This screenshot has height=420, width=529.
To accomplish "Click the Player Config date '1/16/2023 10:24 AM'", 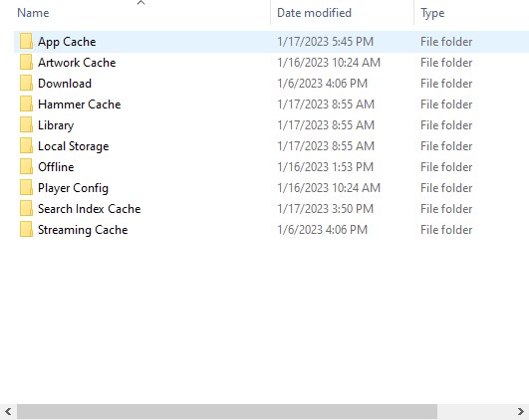I will click(329, 188).
